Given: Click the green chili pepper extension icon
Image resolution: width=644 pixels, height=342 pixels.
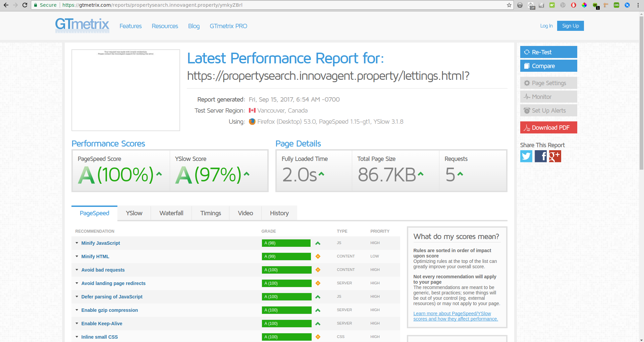Looking at the screenshot, I should tap(552, 5).
